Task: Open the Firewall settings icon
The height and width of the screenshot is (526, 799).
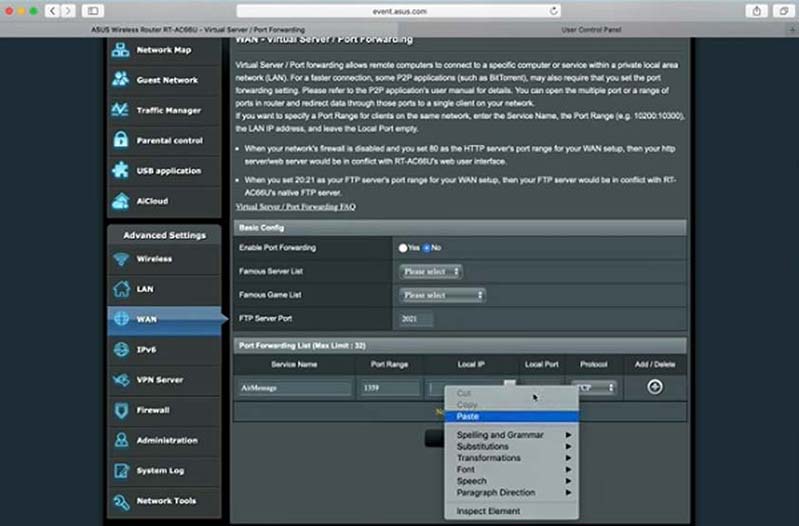Action: tap(121, 410)
